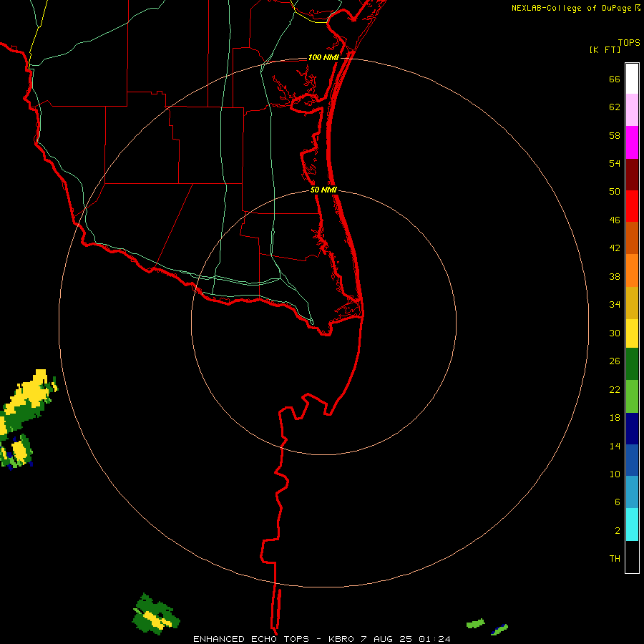Click the black TH threshold swatch
Screen dimensions: 644x644
(x=632, y=557)
